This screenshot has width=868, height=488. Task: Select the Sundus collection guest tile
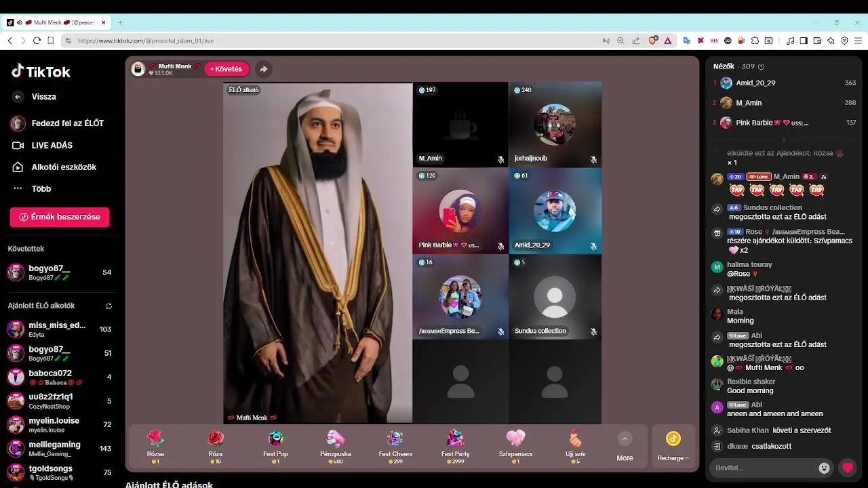(555, 297)
